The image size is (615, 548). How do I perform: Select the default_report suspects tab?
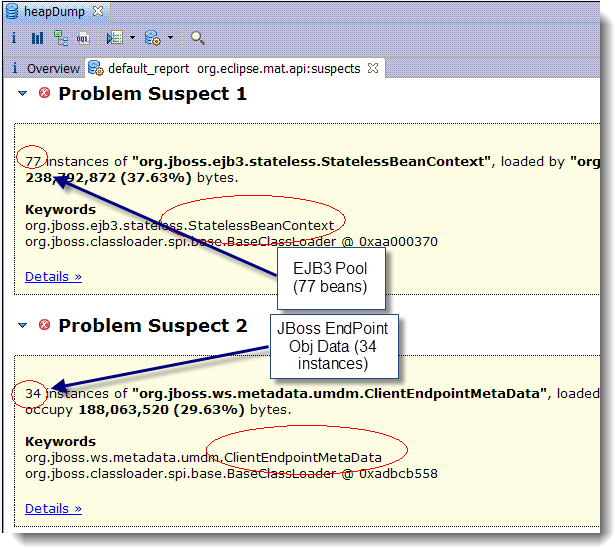coord(233,69)
